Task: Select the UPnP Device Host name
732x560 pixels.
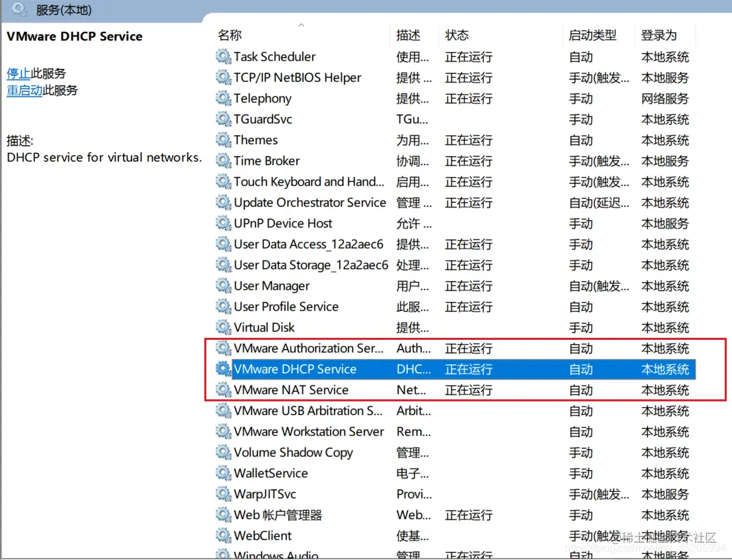Action: pyautogui.click(x=283, y=223)
